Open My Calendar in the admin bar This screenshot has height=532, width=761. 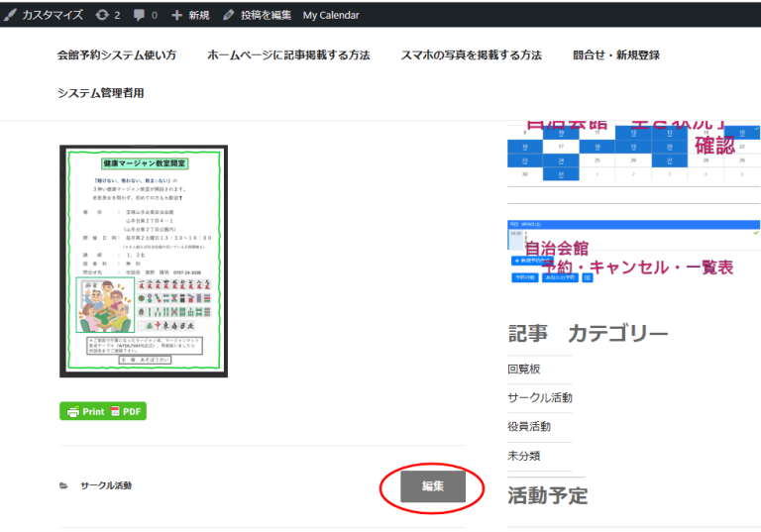coord(331,15)
